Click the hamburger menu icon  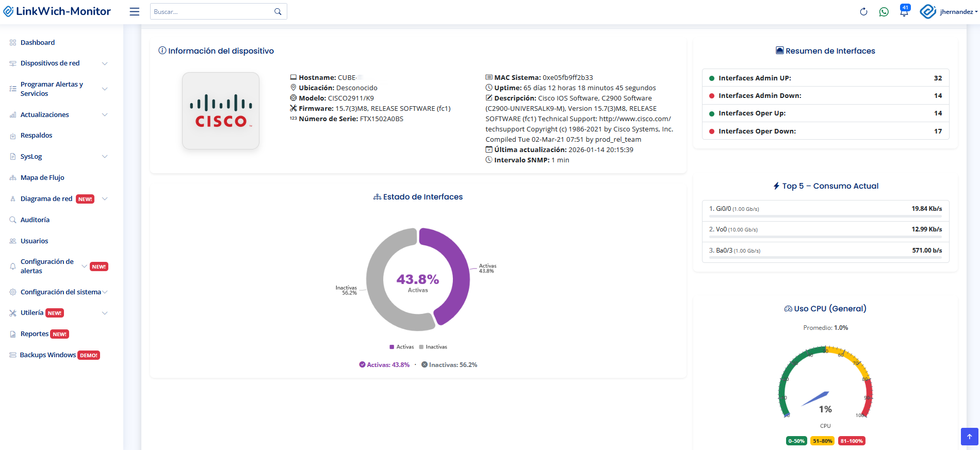coord(135,12)
